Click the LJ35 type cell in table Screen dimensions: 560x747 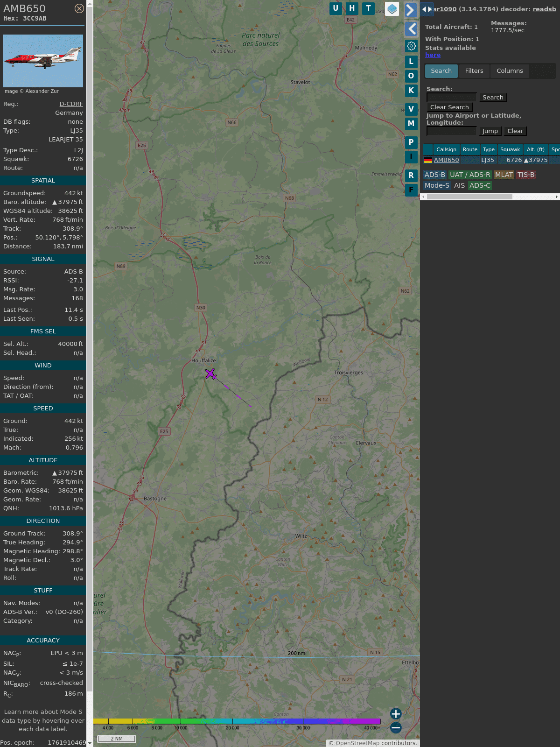(488, 160)
